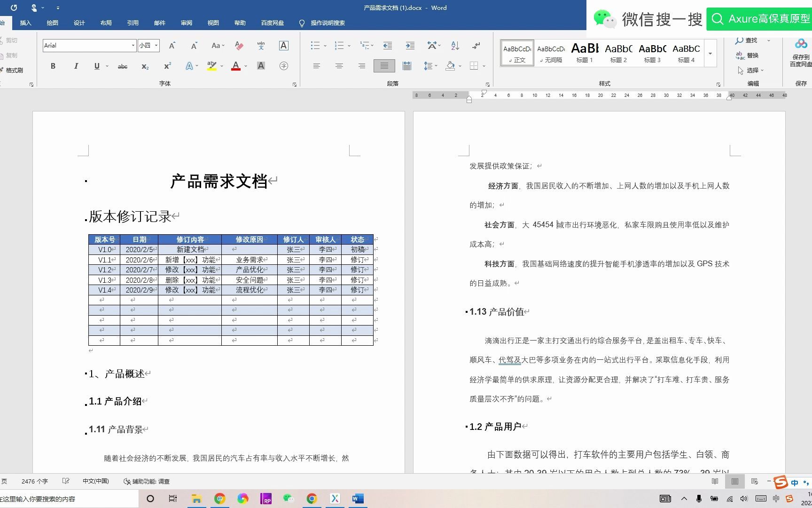Screen dimensions: 812x508
Task: Open change case dropdown
Action: 218,46
